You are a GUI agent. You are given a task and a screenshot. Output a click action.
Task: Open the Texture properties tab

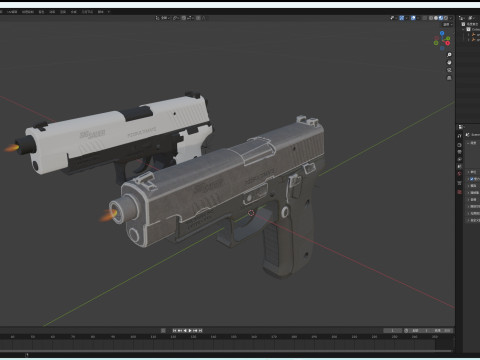(x=460, y=192)
